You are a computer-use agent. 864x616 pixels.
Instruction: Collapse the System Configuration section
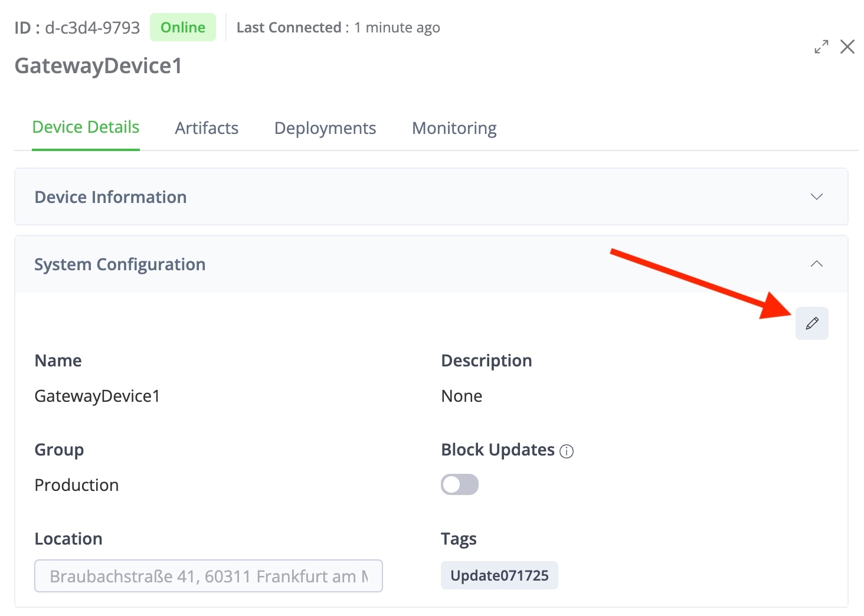tap(816, 264)
